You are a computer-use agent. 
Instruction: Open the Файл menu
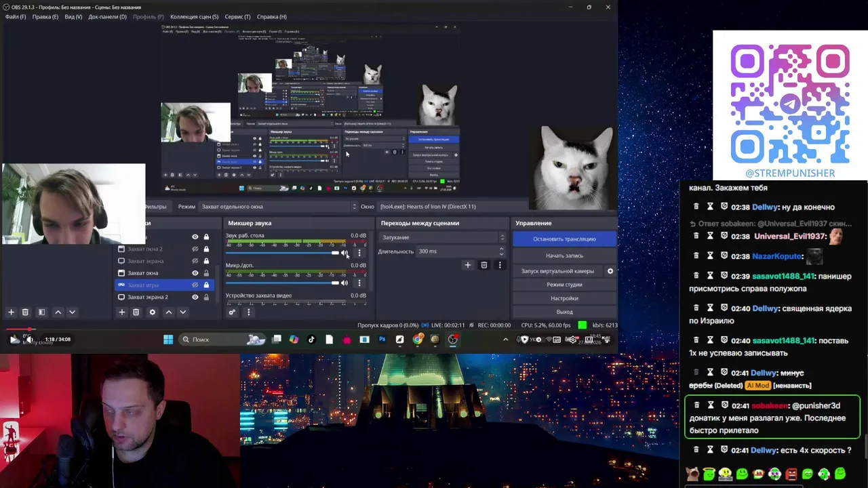pos(16,17)
